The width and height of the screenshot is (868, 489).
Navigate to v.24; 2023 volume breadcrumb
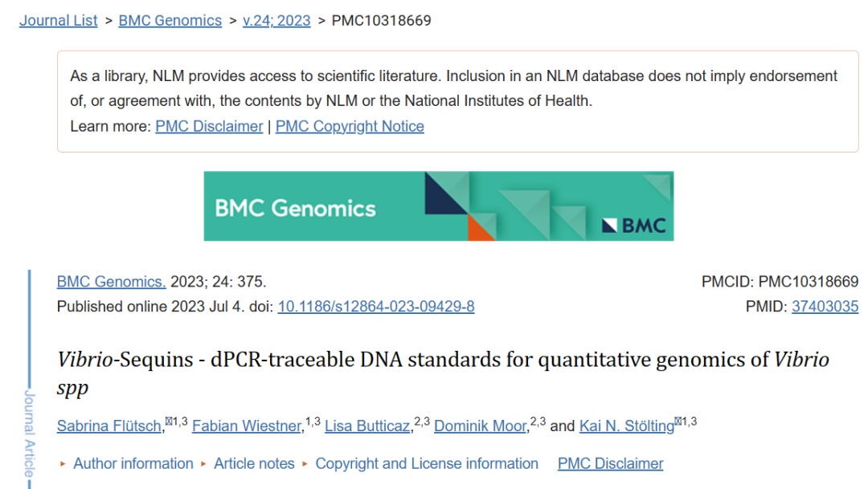click(x=276, y=20)
